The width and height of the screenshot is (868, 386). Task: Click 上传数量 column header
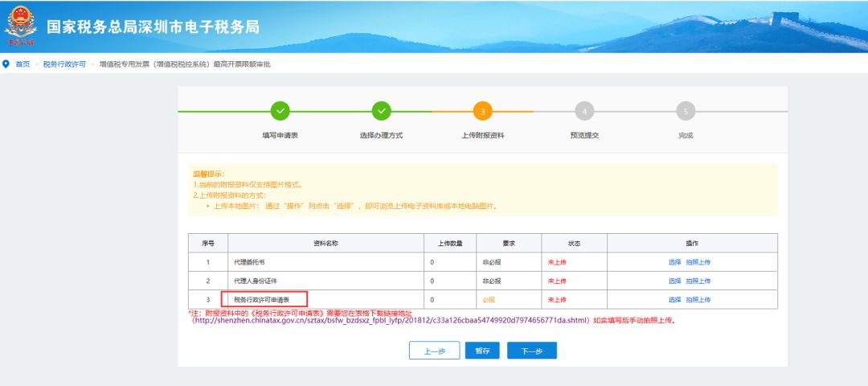[x=450, y=243]
